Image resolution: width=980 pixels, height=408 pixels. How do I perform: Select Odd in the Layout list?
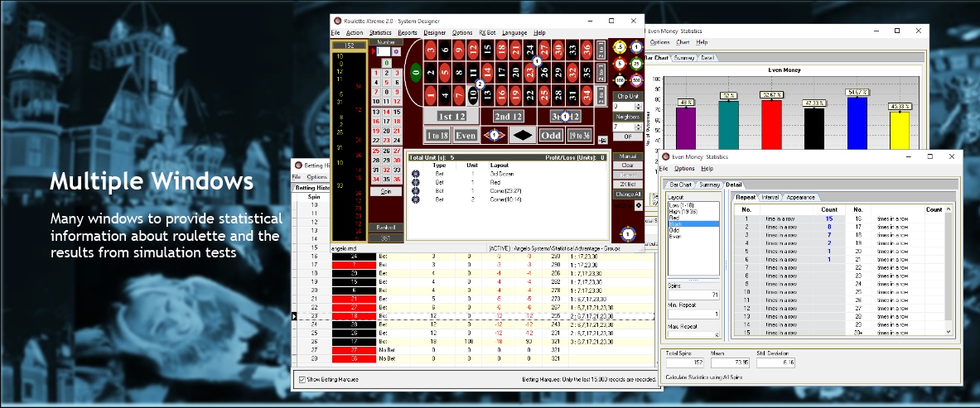tap(693, 230)
